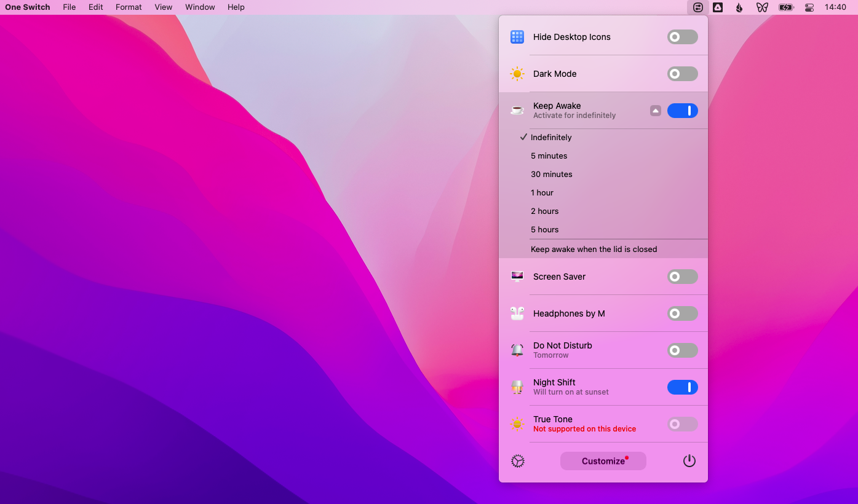
Task: Click the Night Shift lamp icon
Action: point(517,387)
